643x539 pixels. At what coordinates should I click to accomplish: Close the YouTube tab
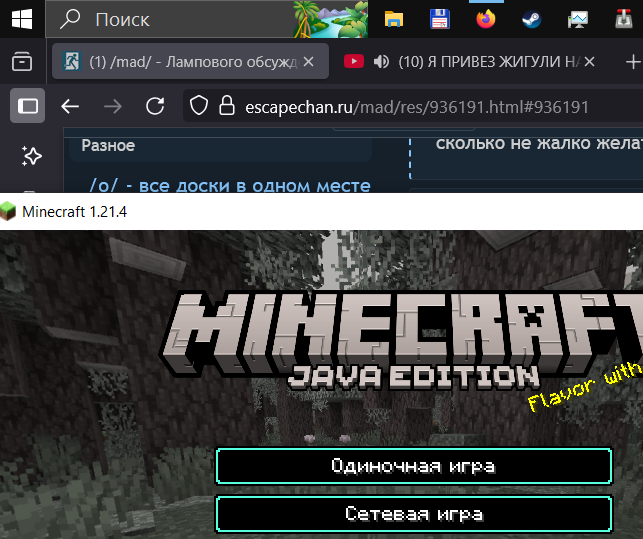(x=589, y=62)
